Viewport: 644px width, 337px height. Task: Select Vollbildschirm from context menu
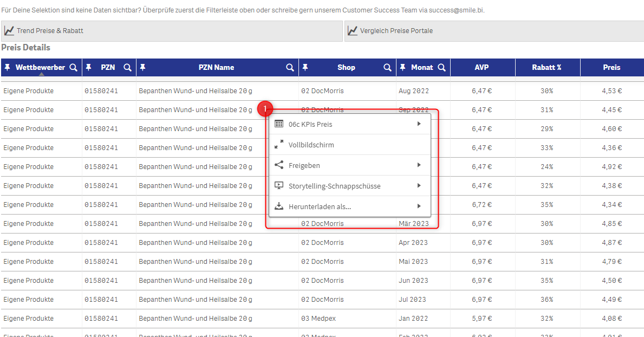point(311,145)
